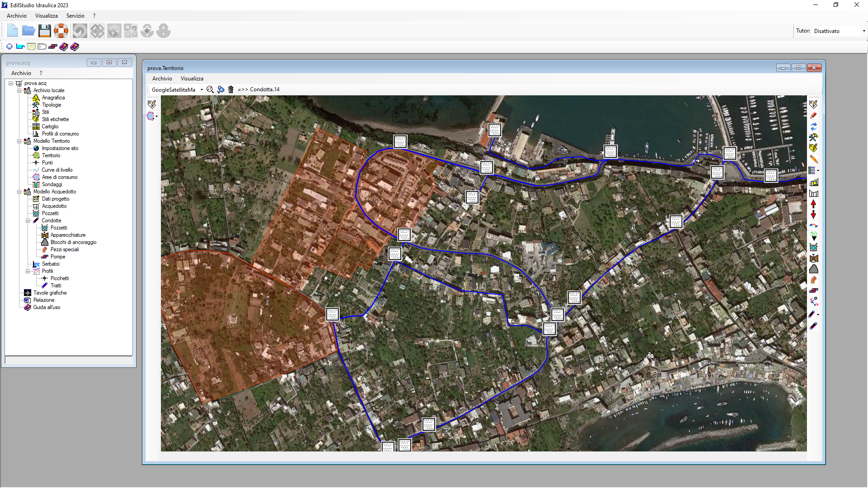Screen dimensions: 868x488
Task: Click the red down arrow tool
Action: coord(813,215)
